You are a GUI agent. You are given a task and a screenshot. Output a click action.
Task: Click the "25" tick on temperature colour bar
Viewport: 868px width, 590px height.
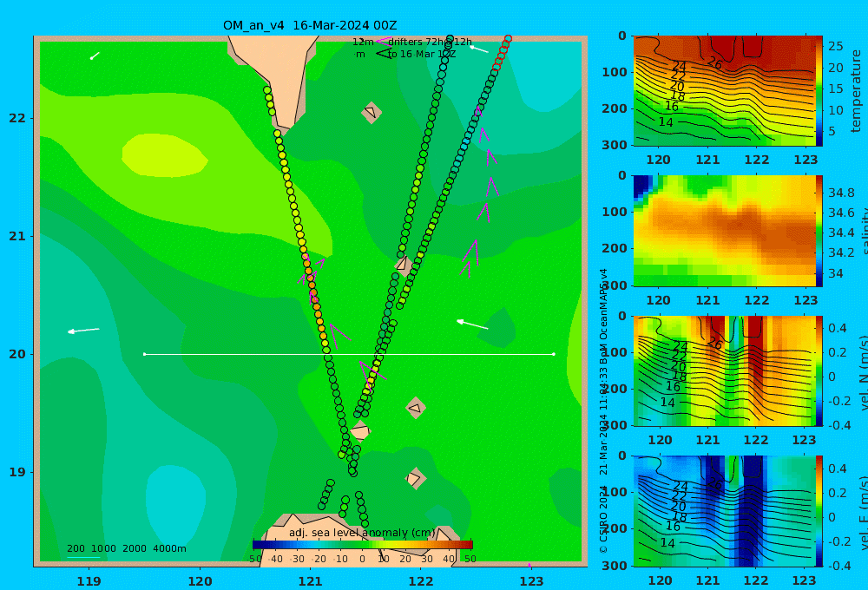(x=835, y=47)
